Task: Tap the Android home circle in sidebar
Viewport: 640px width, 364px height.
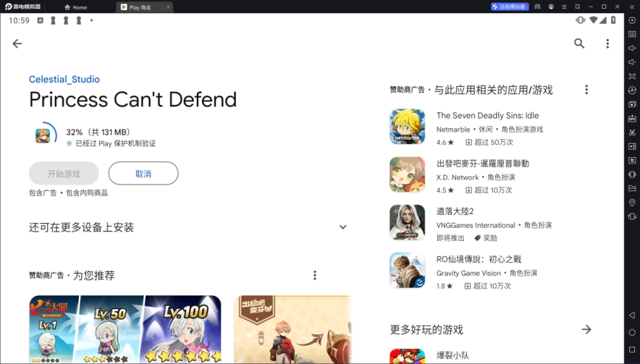Action: [x=632, y=333]
